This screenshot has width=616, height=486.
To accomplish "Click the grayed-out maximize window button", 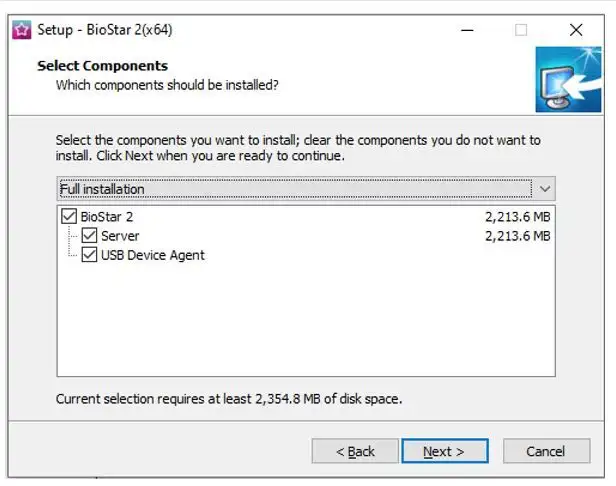I will pyautogui.click(x=521, y=30).
